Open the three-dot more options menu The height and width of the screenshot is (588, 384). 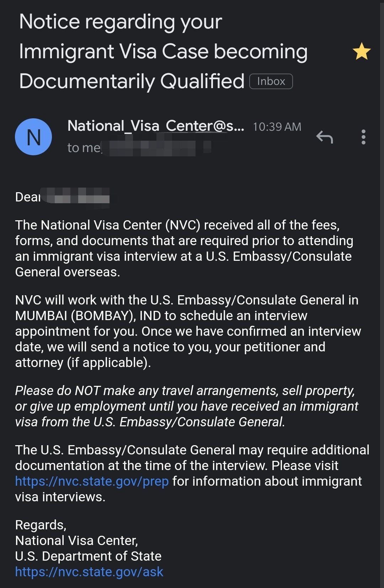pos(363,137)
